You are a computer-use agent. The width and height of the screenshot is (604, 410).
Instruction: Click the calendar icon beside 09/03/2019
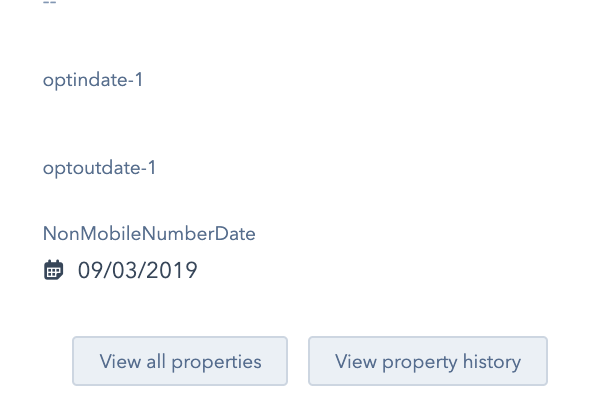coord(53,270)
